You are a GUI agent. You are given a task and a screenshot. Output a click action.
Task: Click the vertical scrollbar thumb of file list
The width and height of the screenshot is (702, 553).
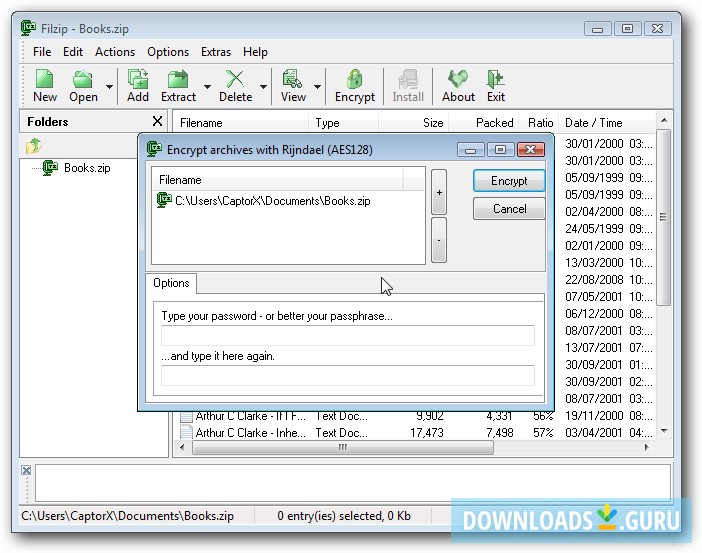tap(664, 218)
